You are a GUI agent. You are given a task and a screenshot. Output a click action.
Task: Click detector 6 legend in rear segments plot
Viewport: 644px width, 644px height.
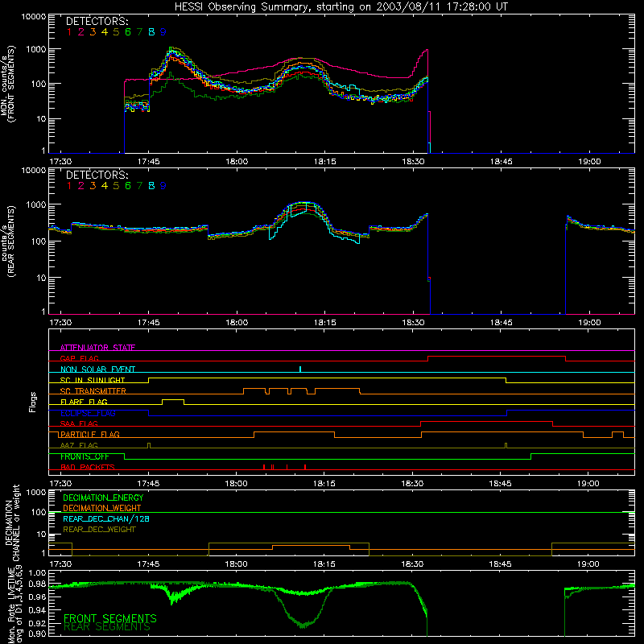(128, 186)
